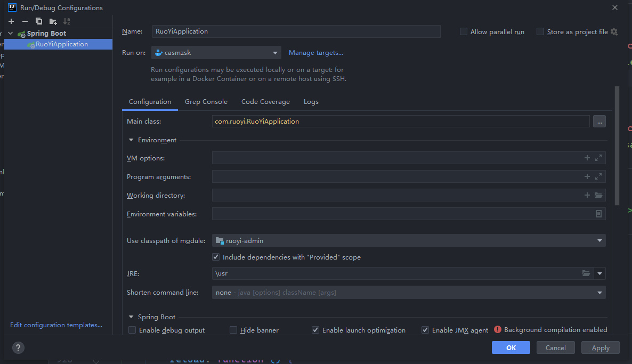The width and height of the screenshot is (632, 364).
Task: Disable Enable launch optimization
Action: point(315,330)
